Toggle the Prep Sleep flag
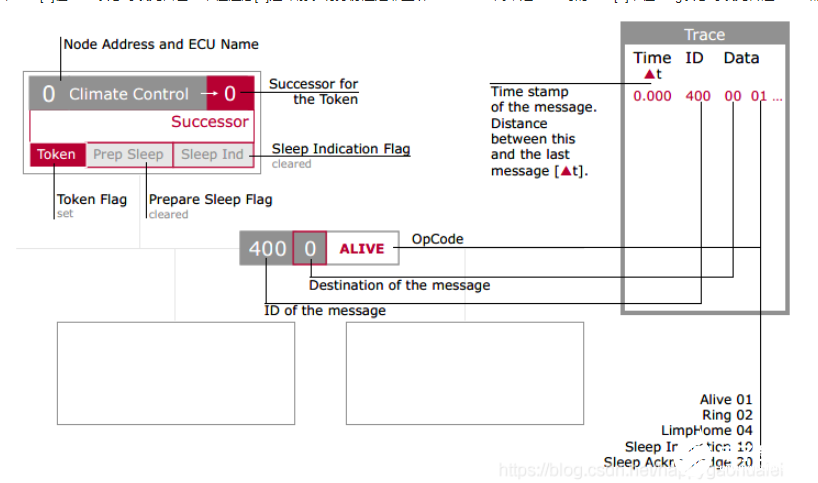818x483 pixels. click(x=128, y=155)
